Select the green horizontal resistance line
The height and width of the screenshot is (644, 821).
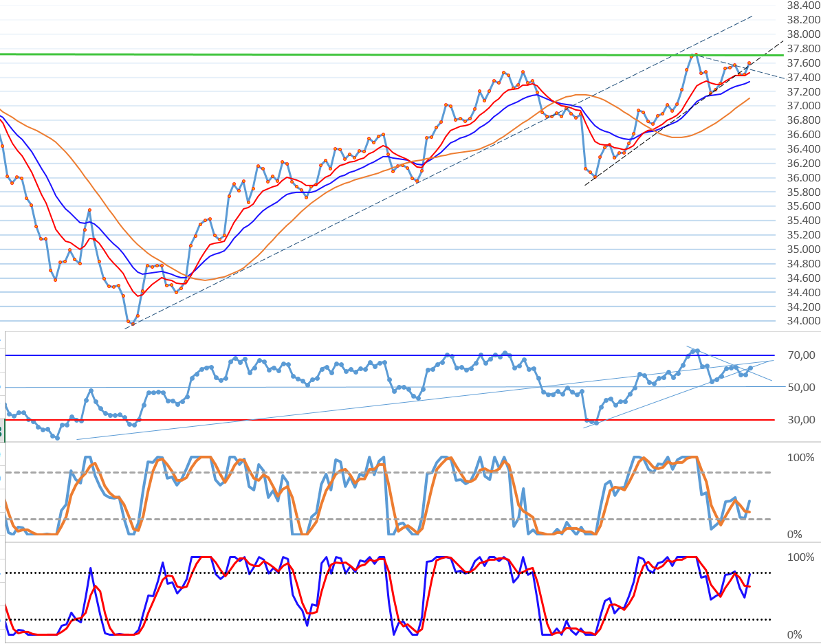tap(392, 54)
